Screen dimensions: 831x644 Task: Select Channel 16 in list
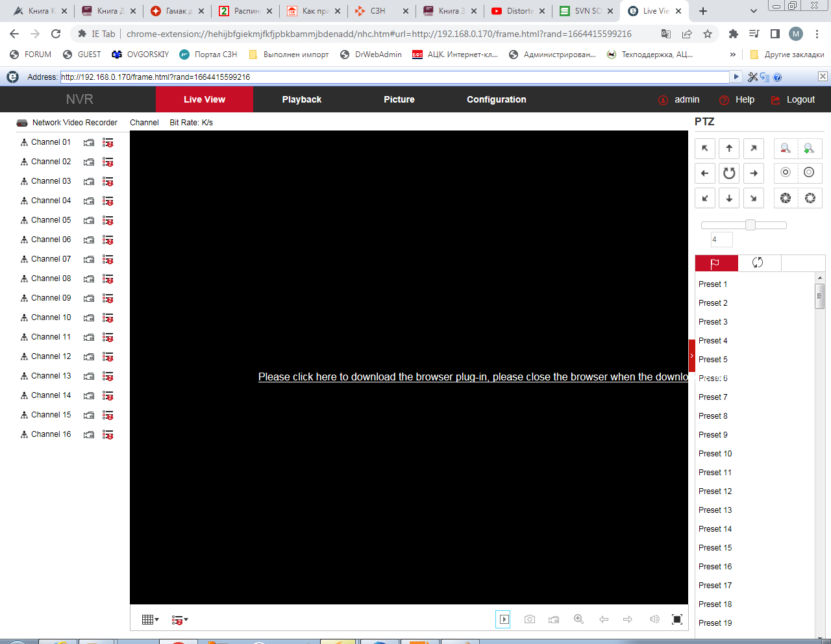[51, 434]
